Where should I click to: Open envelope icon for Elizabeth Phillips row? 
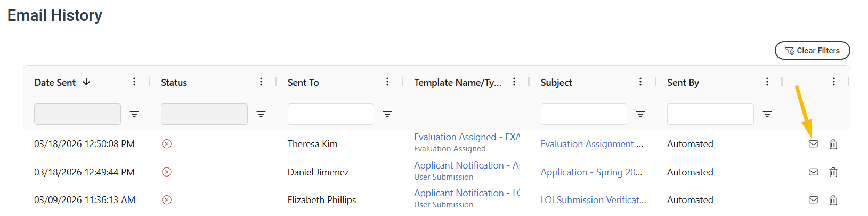(813, 199)
